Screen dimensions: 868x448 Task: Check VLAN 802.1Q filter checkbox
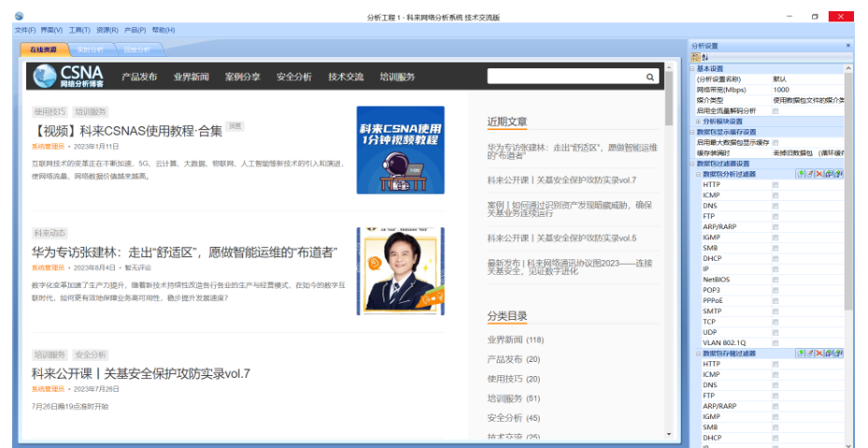[x=775, y=343]
